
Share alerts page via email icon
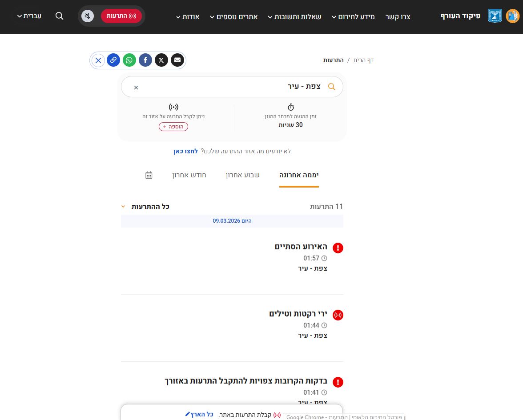[177, 60]
